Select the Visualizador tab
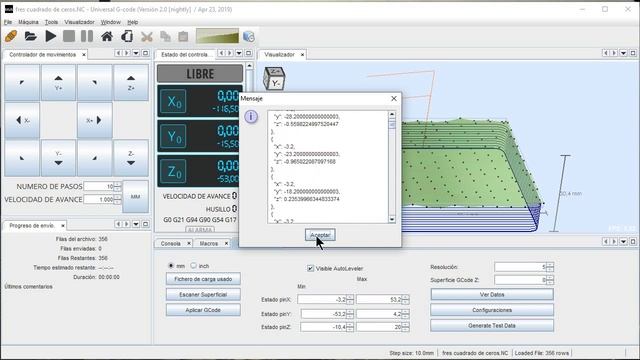The width and height of the screenshot is (640, 360). pos(279,54)
